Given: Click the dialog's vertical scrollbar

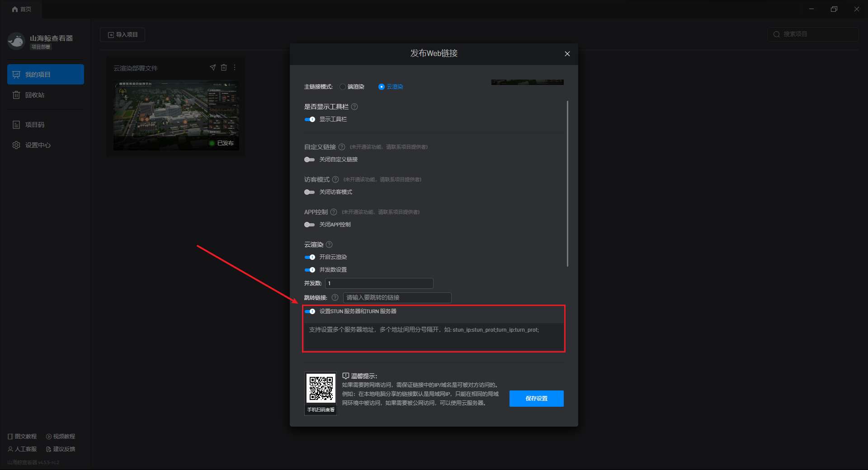Looking at the screenshot, I should pyautogui.click(x=567, y=183).
